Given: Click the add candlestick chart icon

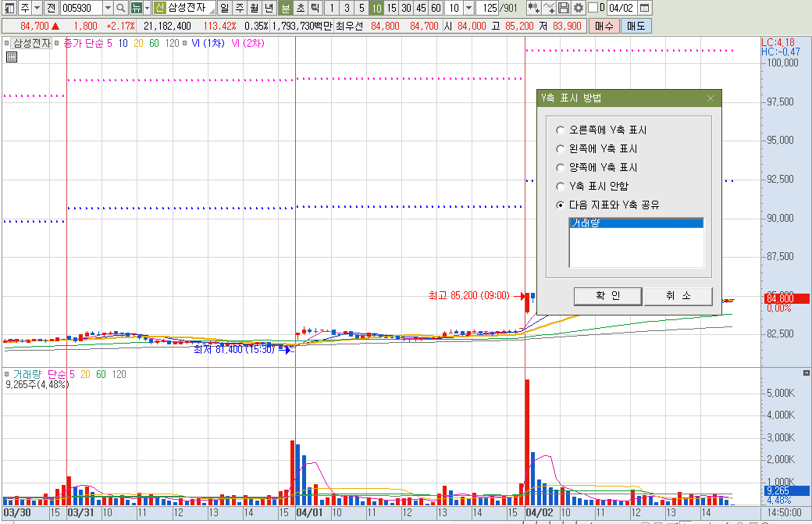Looking at the screenshot, I should click(x=533, y=8).
